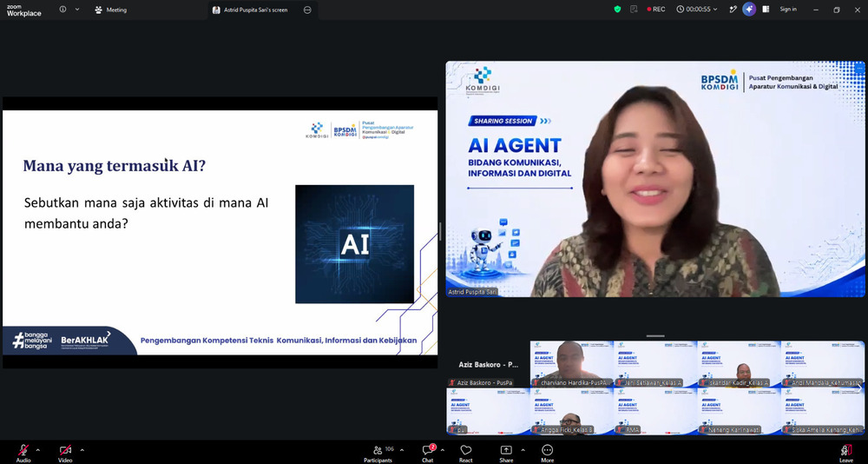Select Iskandar Kadir_Kelas A tile
The height and width of the screenshot is (464, 868).
click(x=739, y=364)
